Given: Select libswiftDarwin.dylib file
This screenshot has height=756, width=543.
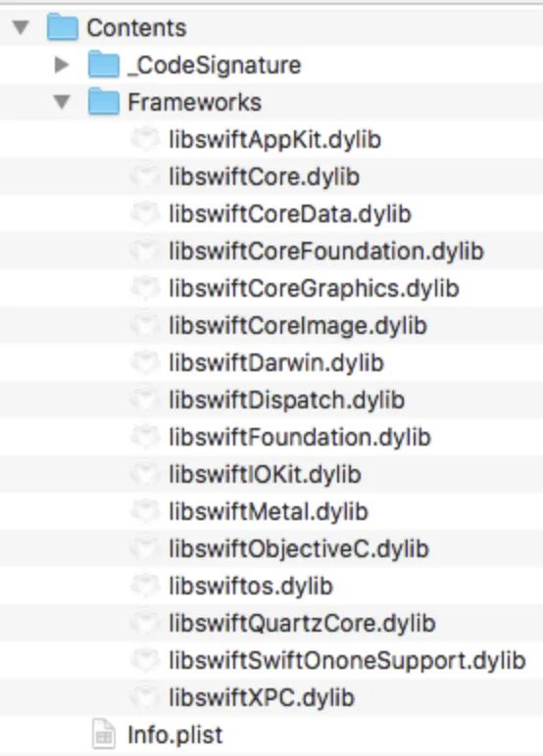Looking at the screenshot, I should [276, 362].
